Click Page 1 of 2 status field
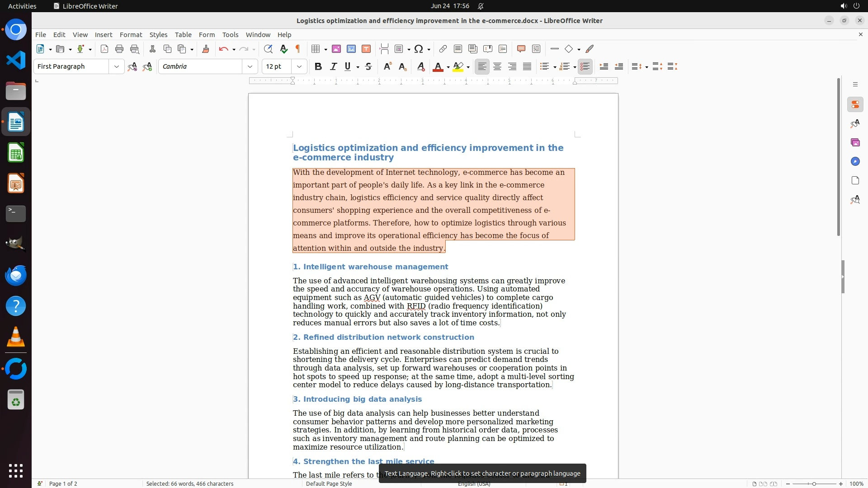Screen dimensions: 868x488 [x=63, y=484]
